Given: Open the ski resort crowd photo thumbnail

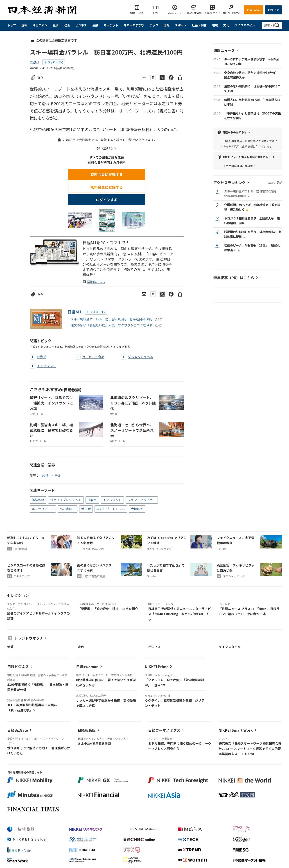Looking at the screenshot, I should coord(80,220).
